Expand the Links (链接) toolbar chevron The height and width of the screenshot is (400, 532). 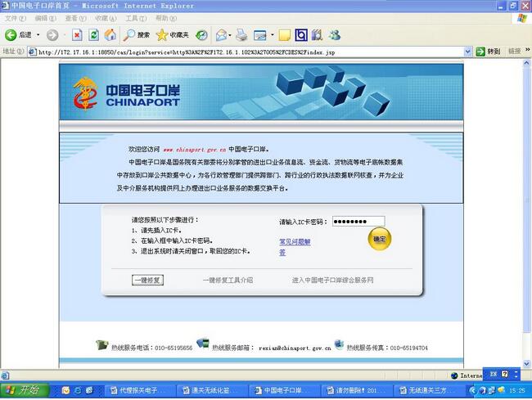[x=528, y=50]
